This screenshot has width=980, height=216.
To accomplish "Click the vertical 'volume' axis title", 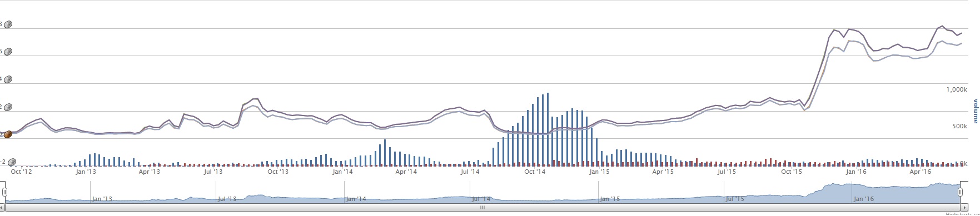I will coord(976,110).
